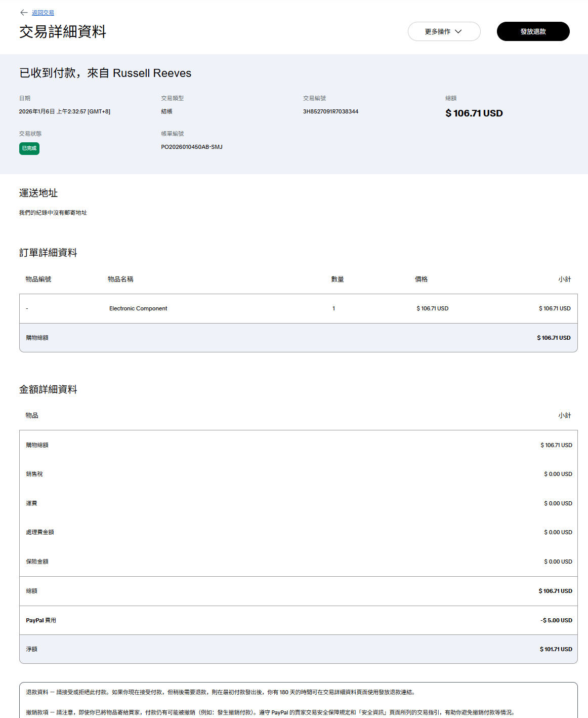
Task: Click the 價格 column header
Action: tap(421, 279)
